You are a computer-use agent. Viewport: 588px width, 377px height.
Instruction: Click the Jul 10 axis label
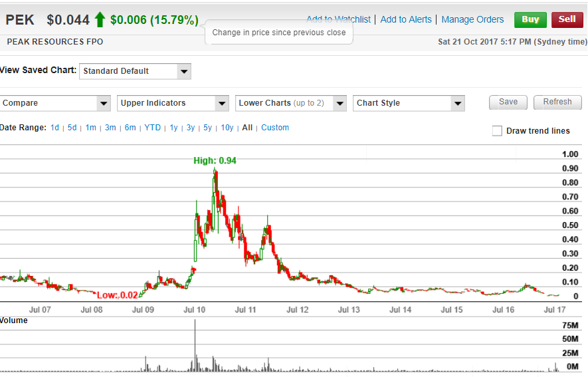tap(194, 310)
